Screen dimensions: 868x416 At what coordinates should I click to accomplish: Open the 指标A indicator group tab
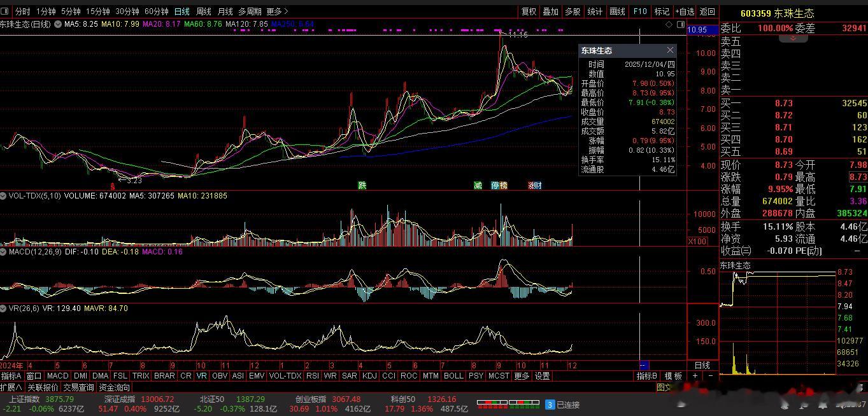click(11, 376)
